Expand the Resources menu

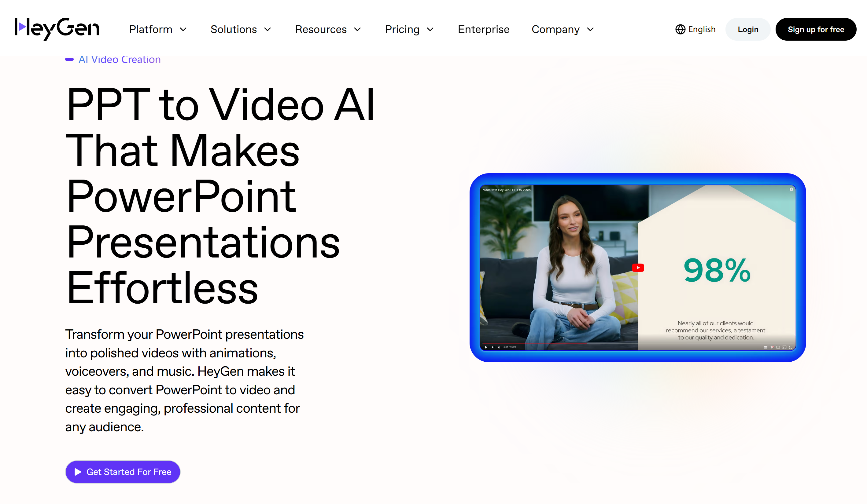tap(327, 29)
